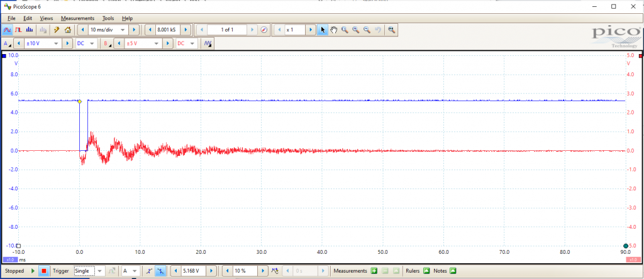Decrease trigger threshold 5.168 V
The width and height of the screenshot is (644, 279).
(x=175, y=271)
